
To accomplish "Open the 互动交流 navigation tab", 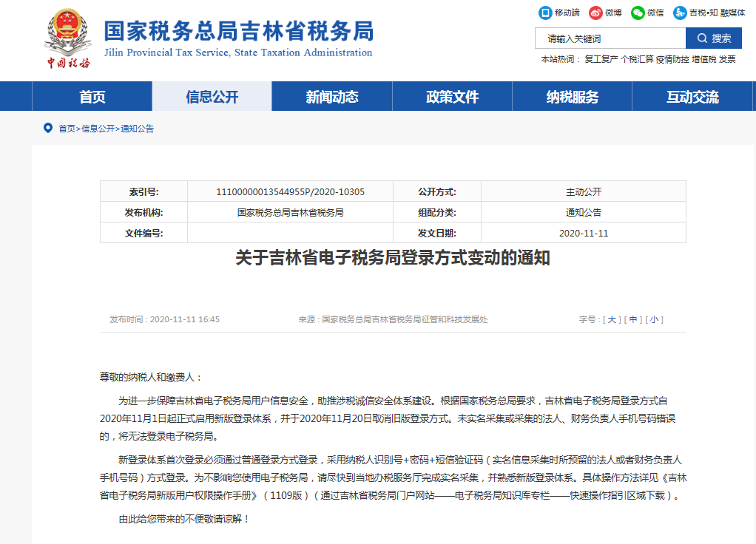I will (692, 97).
